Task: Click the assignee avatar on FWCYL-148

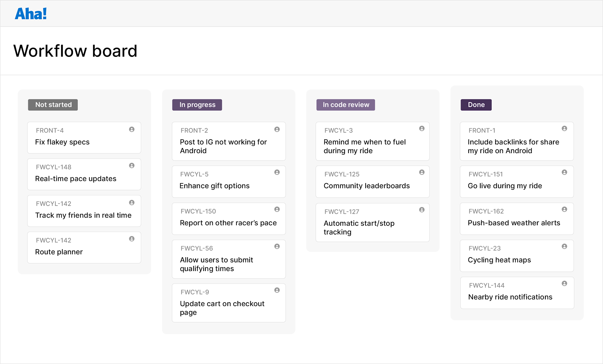Action: click(x=132, y=166)
